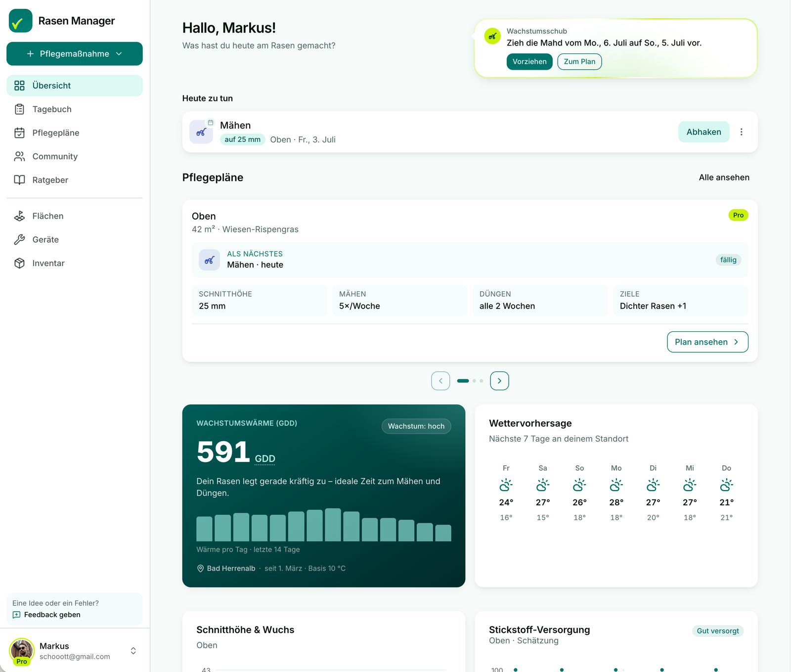Click the 'auf 25 mm' tag

click(242, 139)
